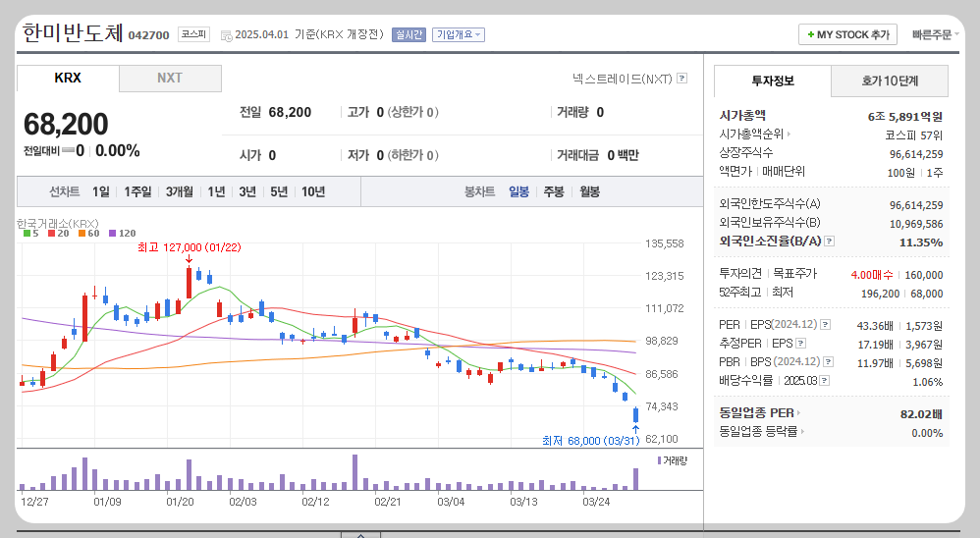Image resolution: width=980 pixels, height=538 pixels.
Task: Click the MY STOCK 추가 button
Action: click(x=847, y=34)
